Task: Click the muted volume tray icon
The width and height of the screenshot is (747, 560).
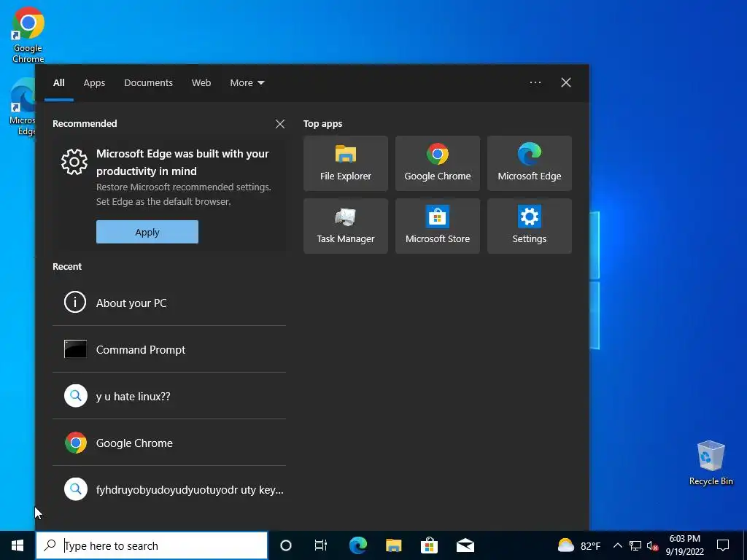Action: [652, 545]
